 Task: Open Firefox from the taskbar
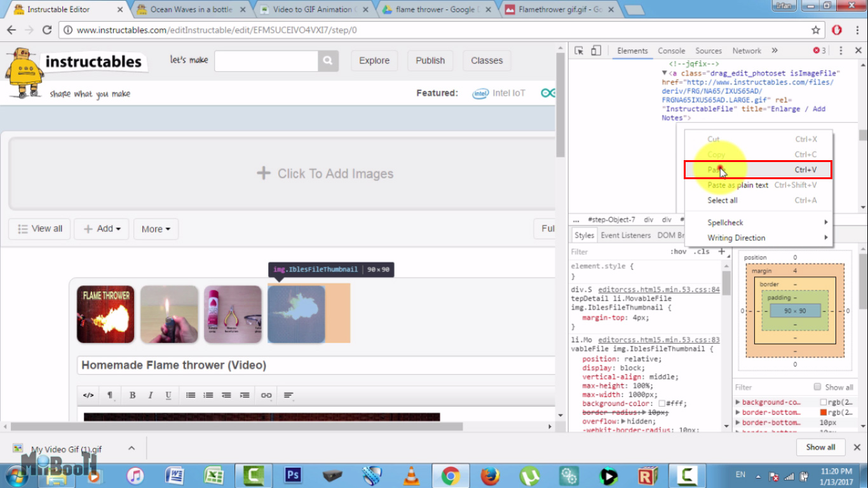[490, 475]
